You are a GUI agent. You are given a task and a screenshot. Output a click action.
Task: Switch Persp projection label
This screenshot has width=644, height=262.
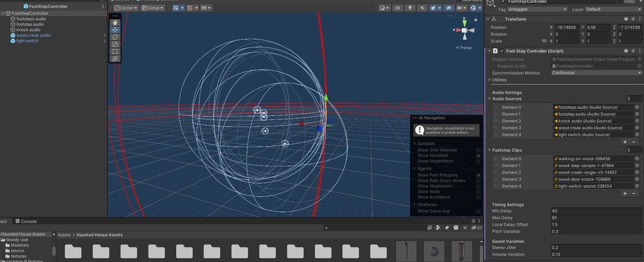[464, 48]
